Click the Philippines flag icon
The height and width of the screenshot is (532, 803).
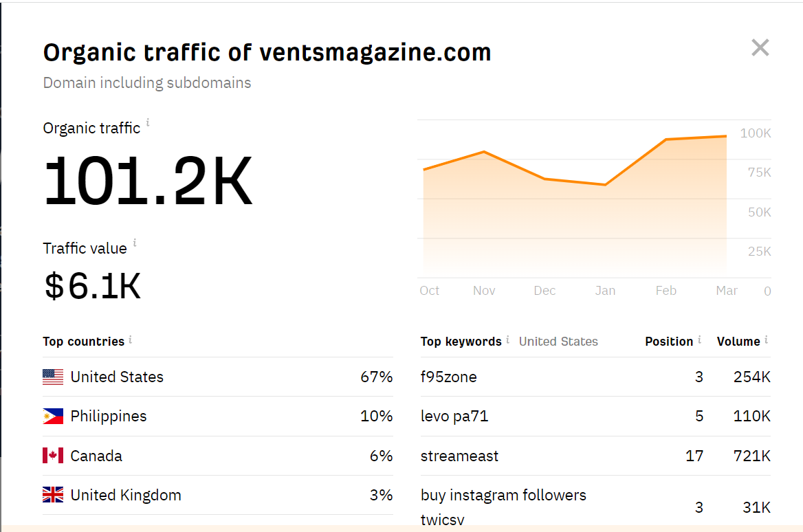(x=53, y=417)
